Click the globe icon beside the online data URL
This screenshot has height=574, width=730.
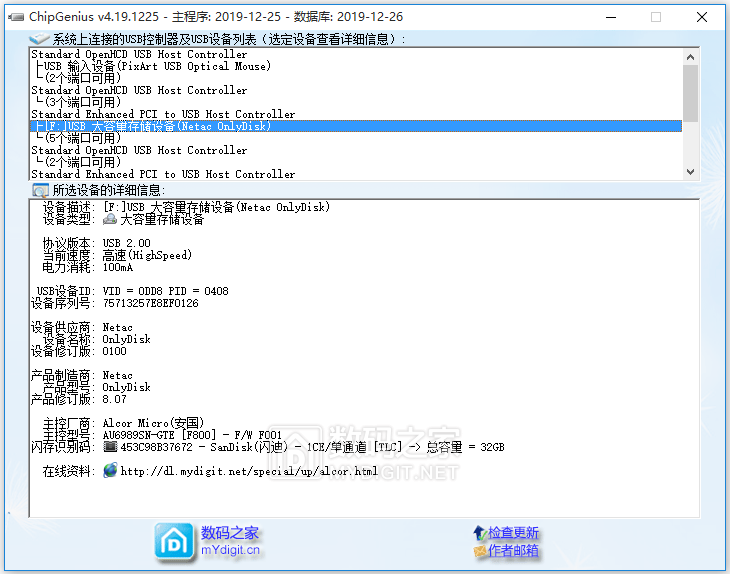point(110,471)
